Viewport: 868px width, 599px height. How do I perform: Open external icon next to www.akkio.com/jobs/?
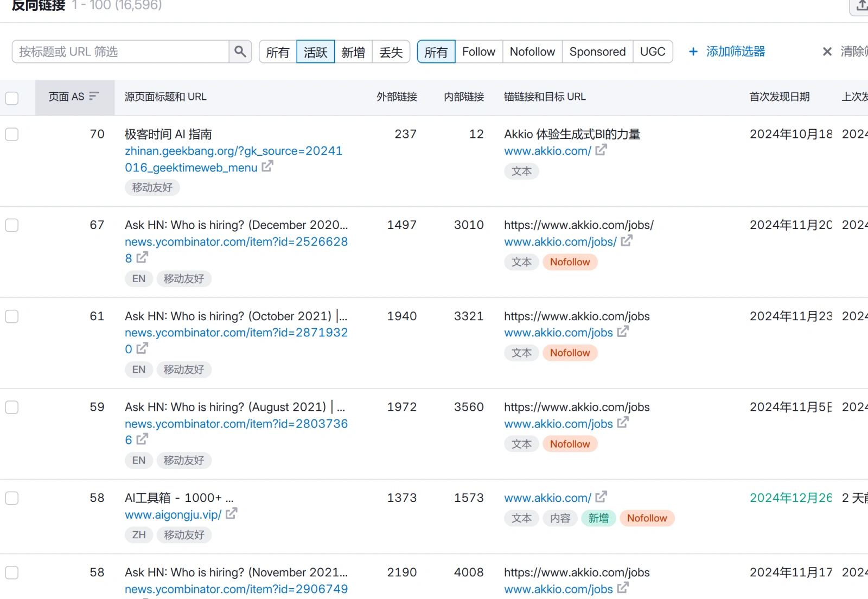pyautogui.click(x=627, y=240)
